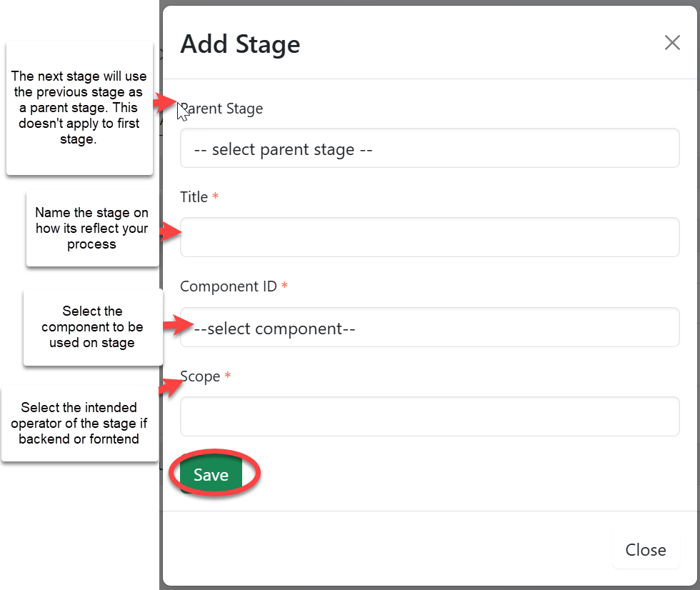
Task: Click the red arrow pointing to Scope
Action: tap(169, 386)
